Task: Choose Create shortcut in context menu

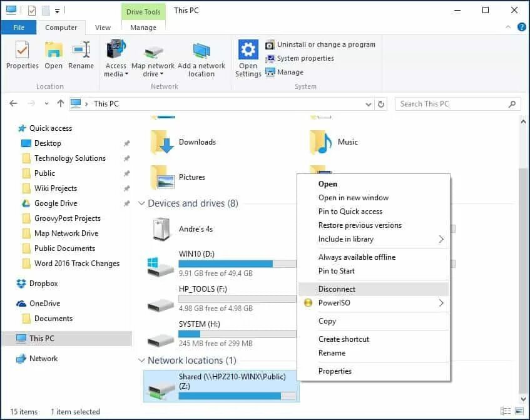Action: [x=374, y=339]
